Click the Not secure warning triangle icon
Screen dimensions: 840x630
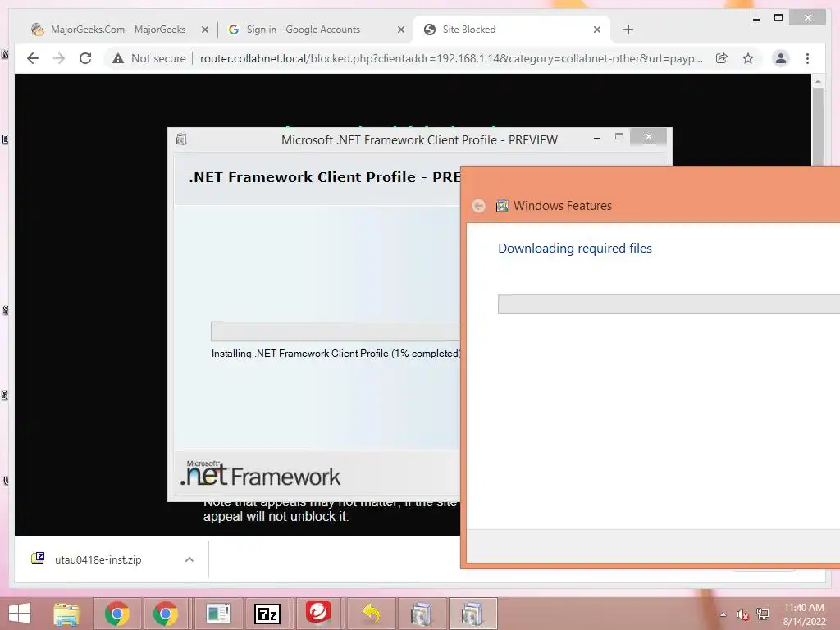[x=118, y=58]
